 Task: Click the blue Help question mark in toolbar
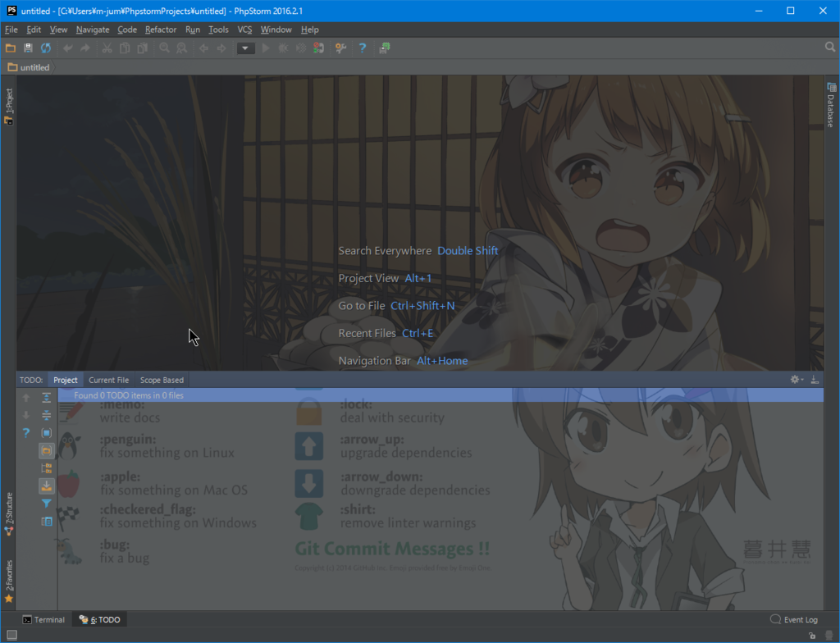(x=363, y=48)
